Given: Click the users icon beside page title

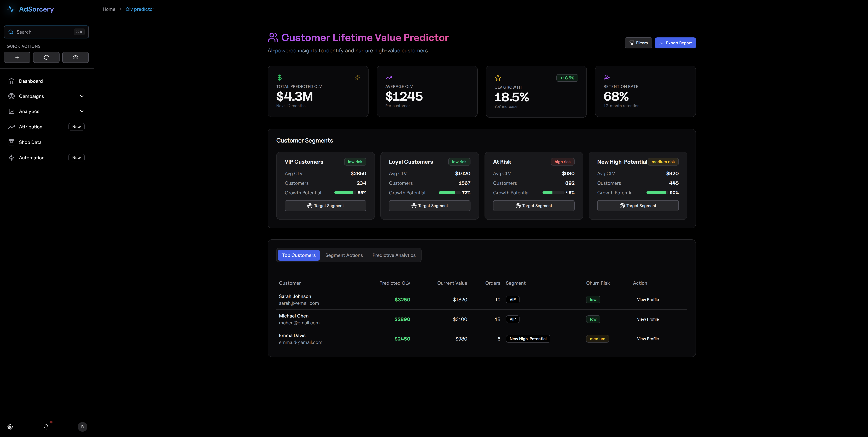Looking at the screenshot, I should (273, 37).
